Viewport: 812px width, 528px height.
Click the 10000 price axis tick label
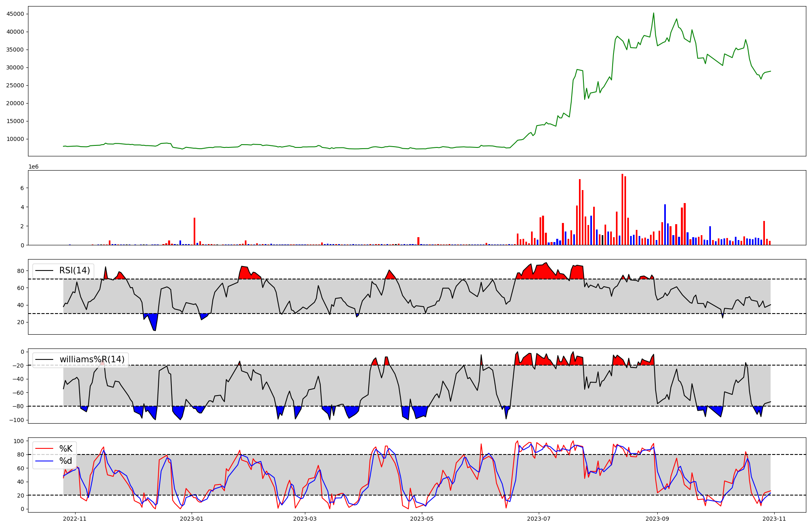tap(15, 139)
